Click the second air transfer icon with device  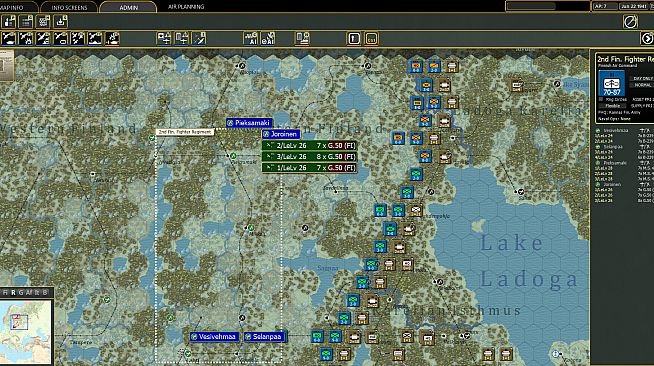(x=181, y=39)
